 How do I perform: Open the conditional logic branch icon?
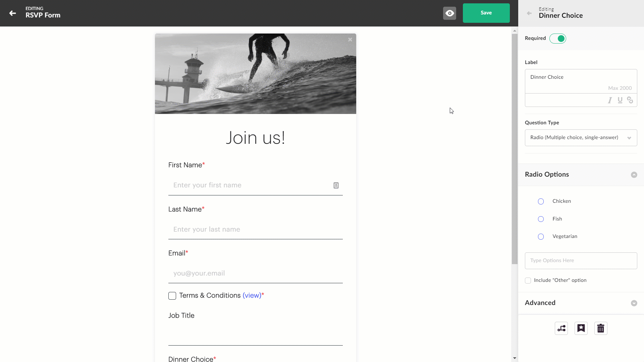[x=561, y=328]
